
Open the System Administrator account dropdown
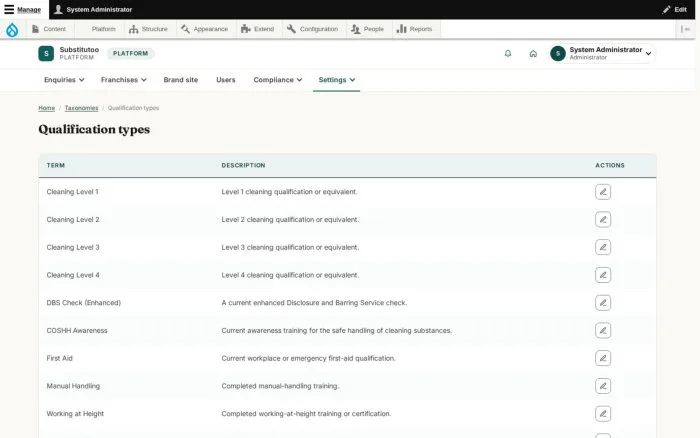point(603,54)
